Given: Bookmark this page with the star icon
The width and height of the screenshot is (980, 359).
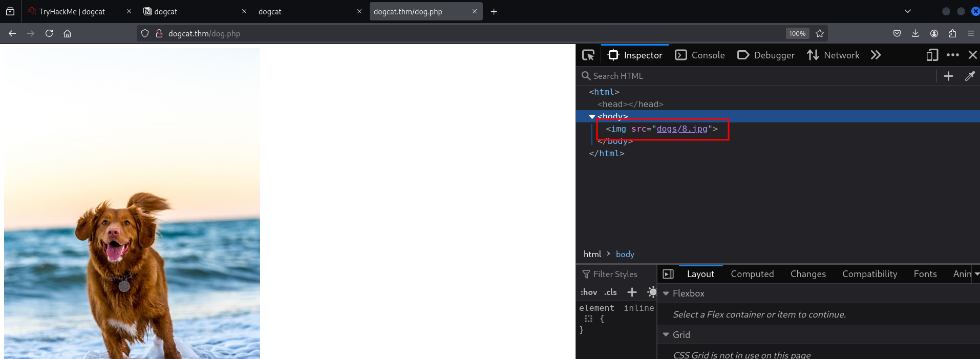Looking at the screenshot, I should pyautogui.click(x=820, y=34).
